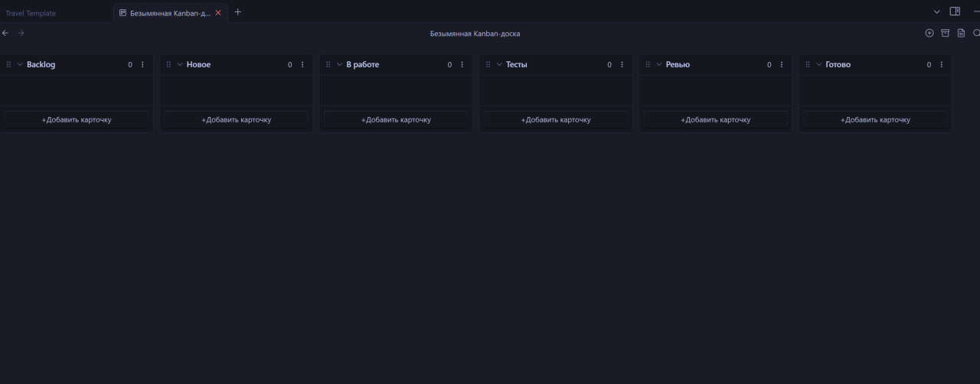The height and width of the screenshot is (384, 980).
Task: Open the Новое column options menu
Action: coord(302,65)
